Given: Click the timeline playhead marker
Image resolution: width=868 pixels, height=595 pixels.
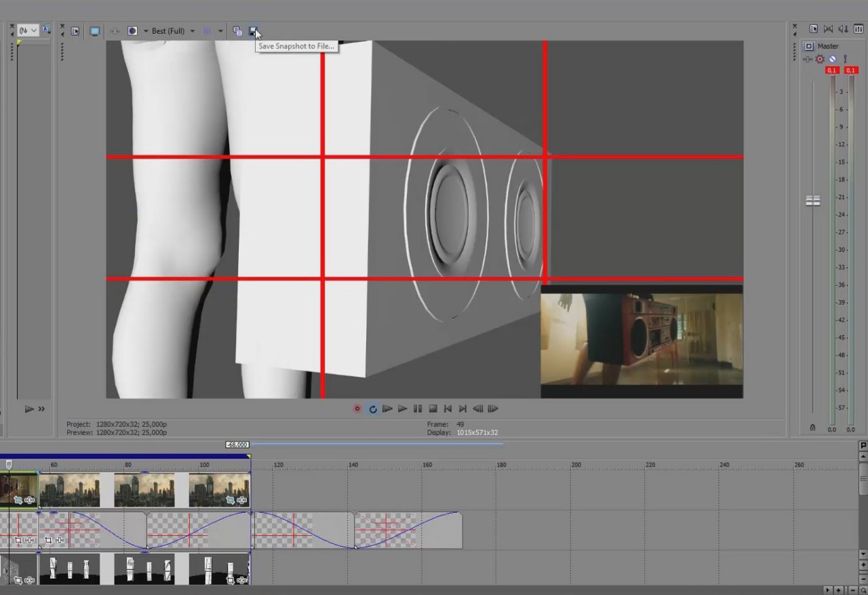Looking at the screenshot, I should pos(9,464).
